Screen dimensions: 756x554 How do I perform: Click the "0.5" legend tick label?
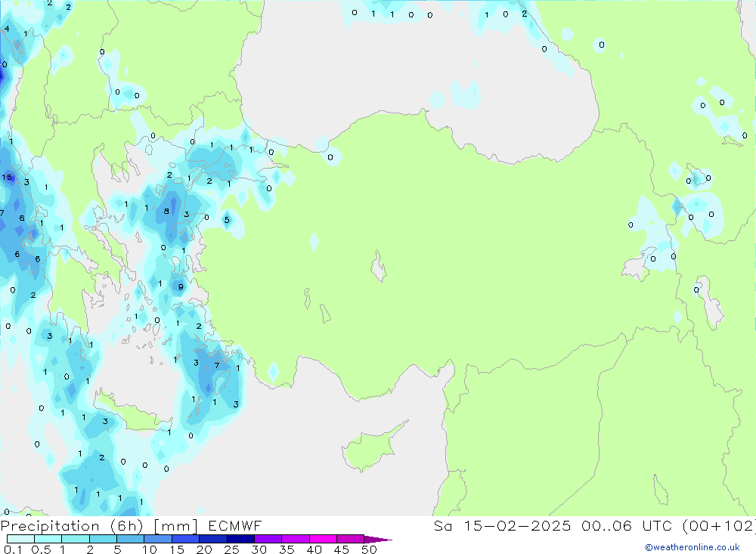[42, 549]
